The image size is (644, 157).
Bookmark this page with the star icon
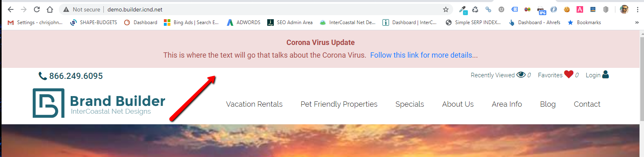pos(446,9)
